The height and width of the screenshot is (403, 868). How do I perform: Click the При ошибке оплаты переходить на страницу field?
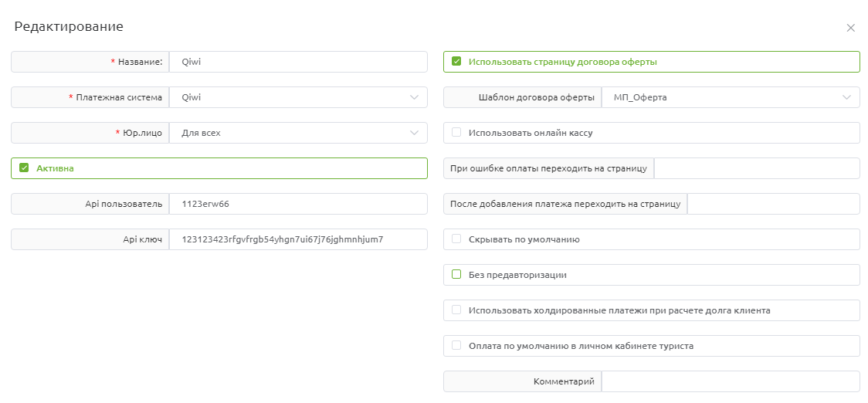pyautogui.click(x=757, y=168)
